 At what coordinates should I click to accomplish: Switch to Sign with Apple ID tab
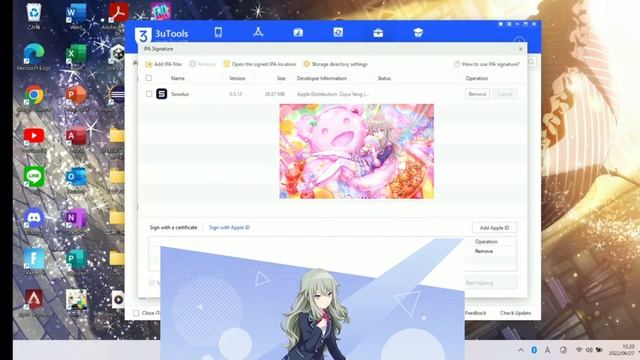click(229, 227)
